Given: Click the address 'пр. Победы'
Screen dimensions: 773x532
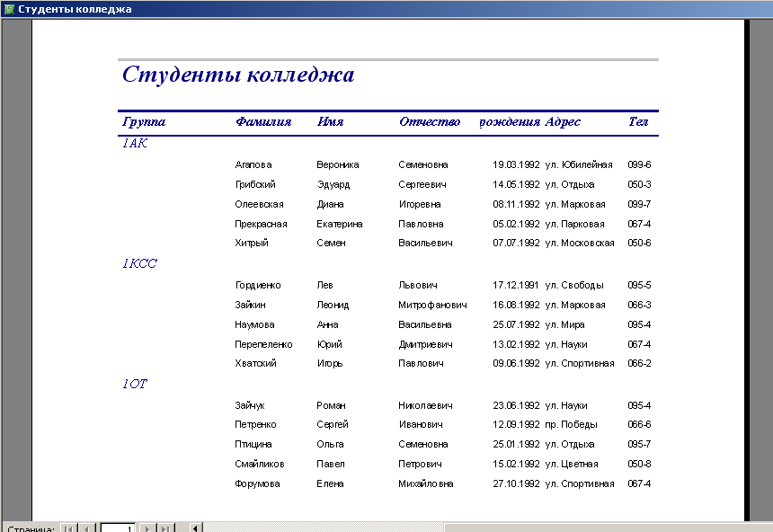Looking at the screenshot, I should click(x=572, y=424).
